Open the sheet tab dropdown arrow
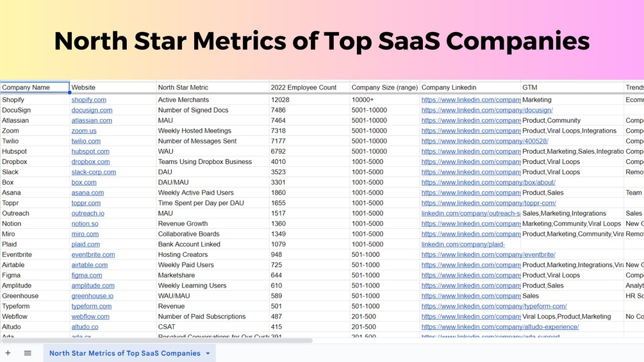This screenshot has height=362, width=644. (x=208, y=354)
